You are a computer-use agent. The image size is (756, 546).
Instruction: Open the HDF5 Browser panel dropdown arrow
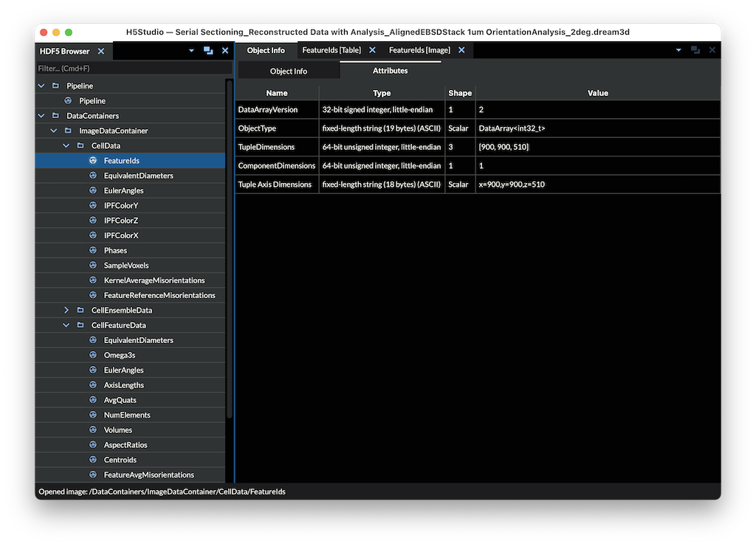(191, 51)
